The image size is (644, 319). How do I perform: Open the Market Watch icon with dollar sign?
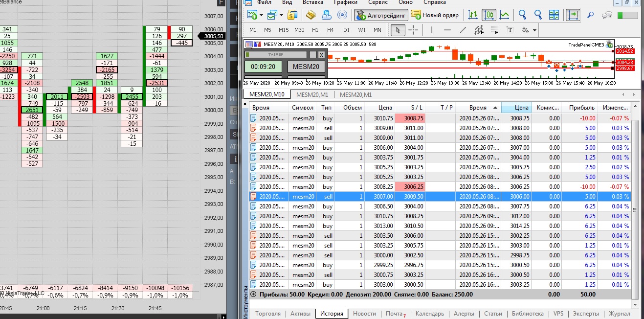point(293,15)
